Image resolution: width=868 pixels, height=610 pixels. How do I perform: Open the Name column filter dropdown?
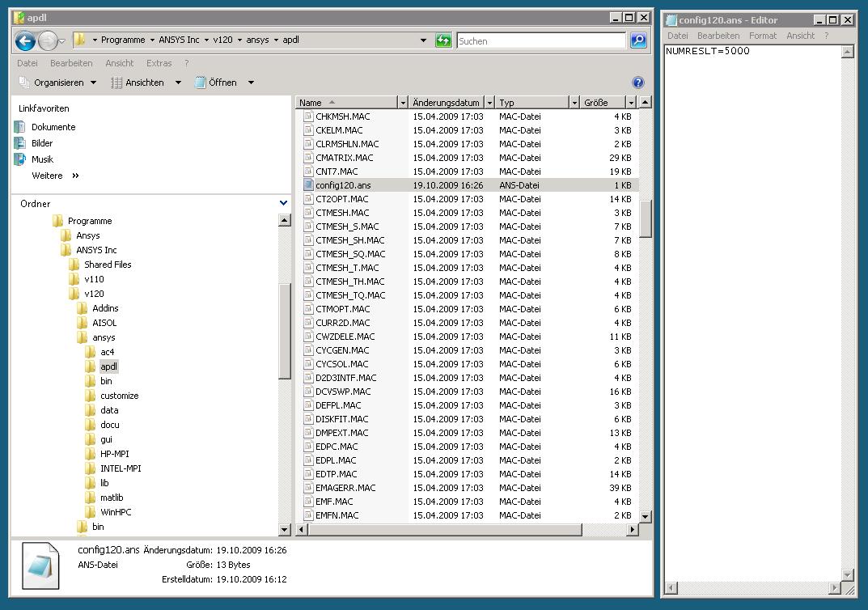tap(403, 103)
